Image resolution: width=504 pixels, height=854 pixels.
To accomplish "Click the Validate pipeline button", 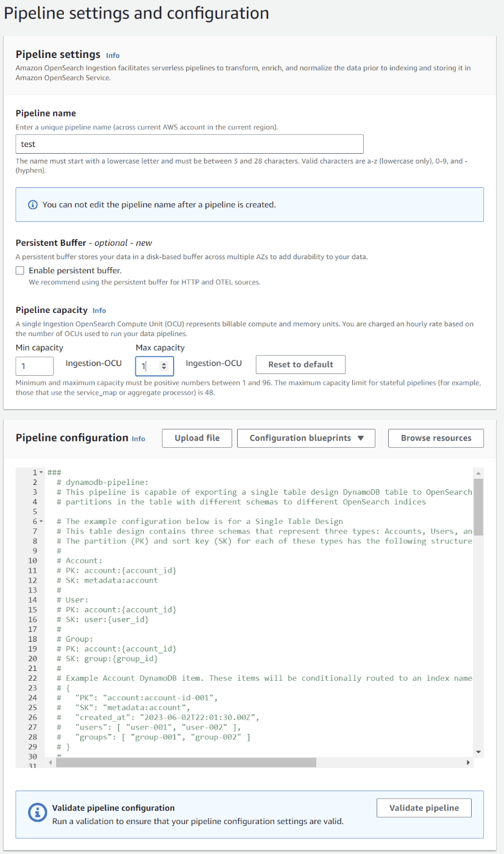I will point(424,808).
